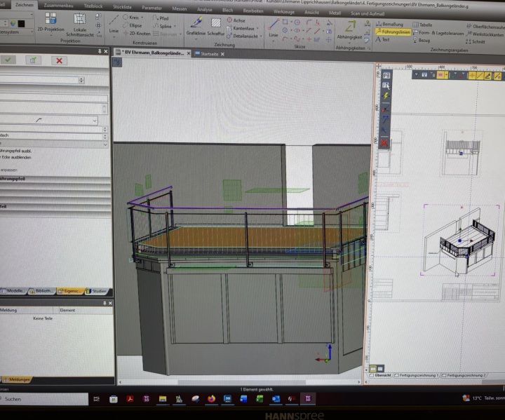Open the Bibliothek panel tab
The width and height of the screenshot is (505, 420).
(x=41, y=291)
